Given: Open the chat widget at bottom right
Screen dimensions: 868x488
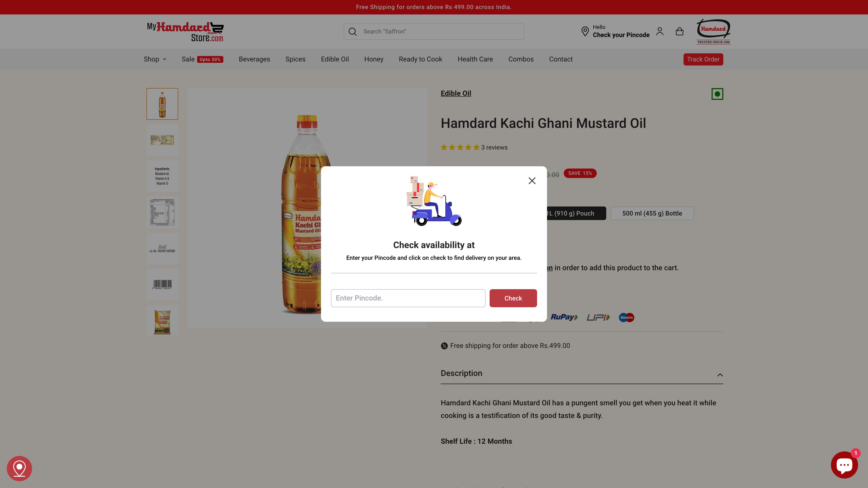Looking at the screenshot, I should click(844, 465).
